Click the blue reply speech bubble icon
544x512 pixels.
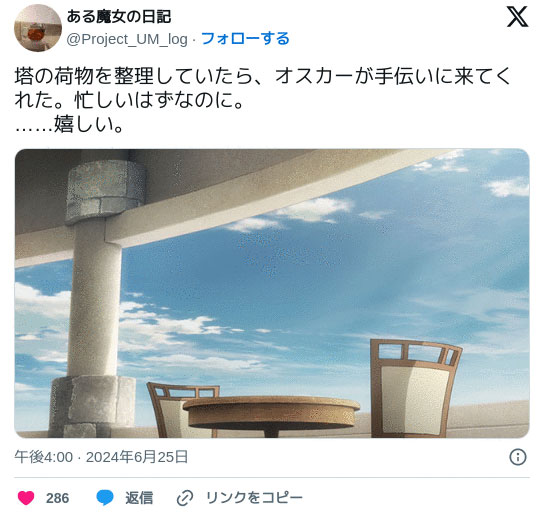105,498
